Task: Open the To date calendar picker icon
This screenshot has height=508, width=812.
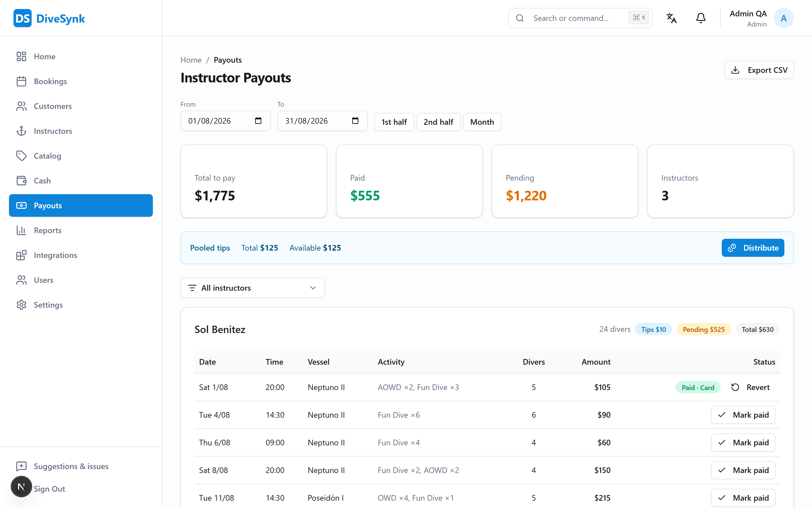Action: click(x=355, y=121)
